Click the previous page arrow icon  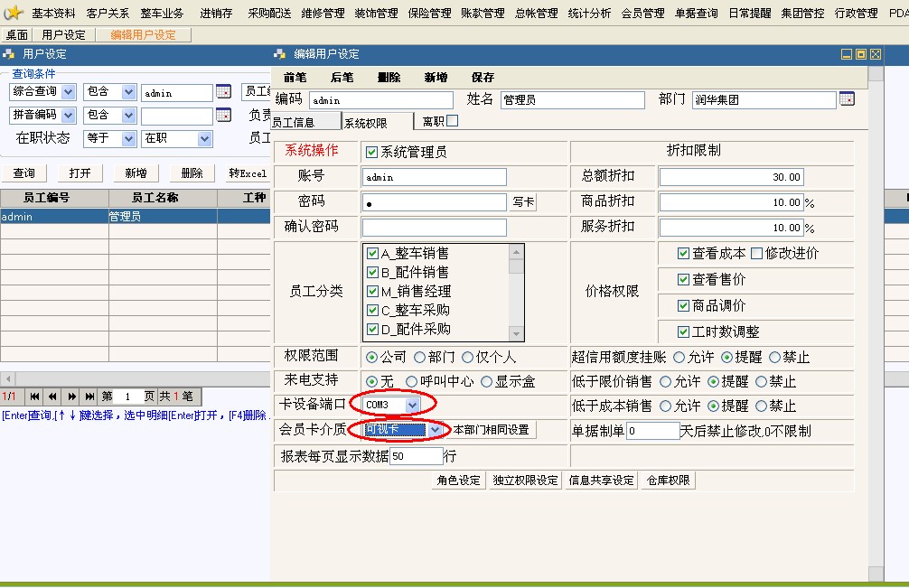pos(52,397)
